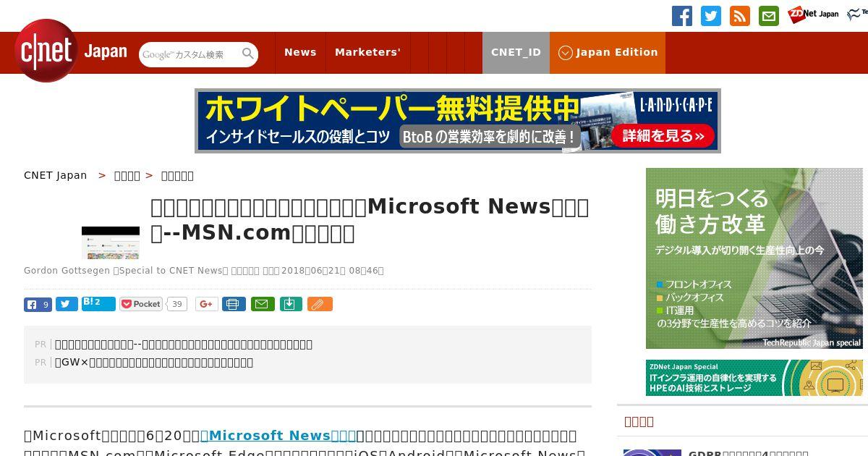Click the work-style reform sidebar ad
Image resolution: width=868 pixels, height=456 pixels.
[754, 258]
